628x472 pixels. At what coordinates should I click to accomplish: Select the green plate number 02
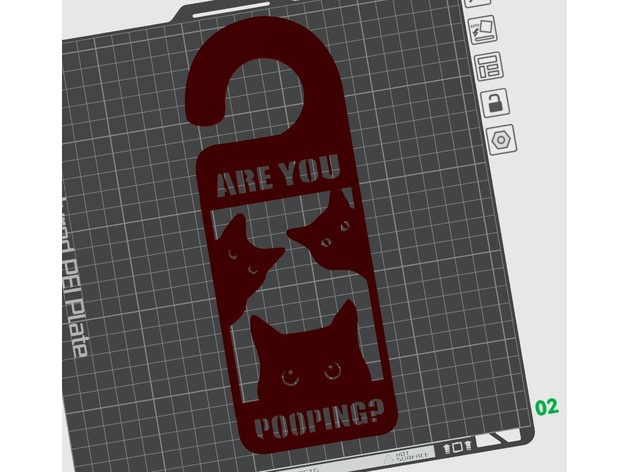pyautogui.click(x=546, y=407)
